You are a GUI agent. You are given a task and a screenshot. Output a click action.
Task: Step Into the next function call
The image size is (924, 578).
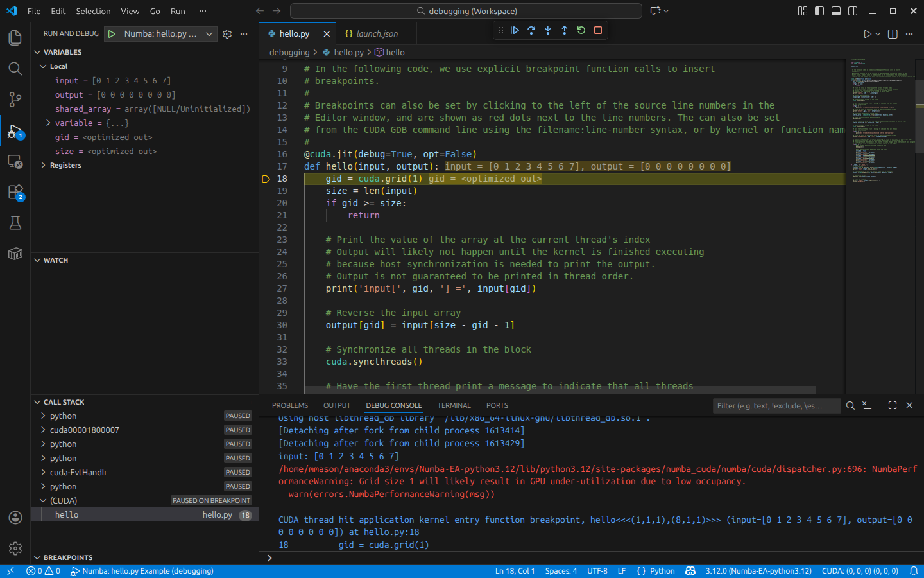point(547,30)
